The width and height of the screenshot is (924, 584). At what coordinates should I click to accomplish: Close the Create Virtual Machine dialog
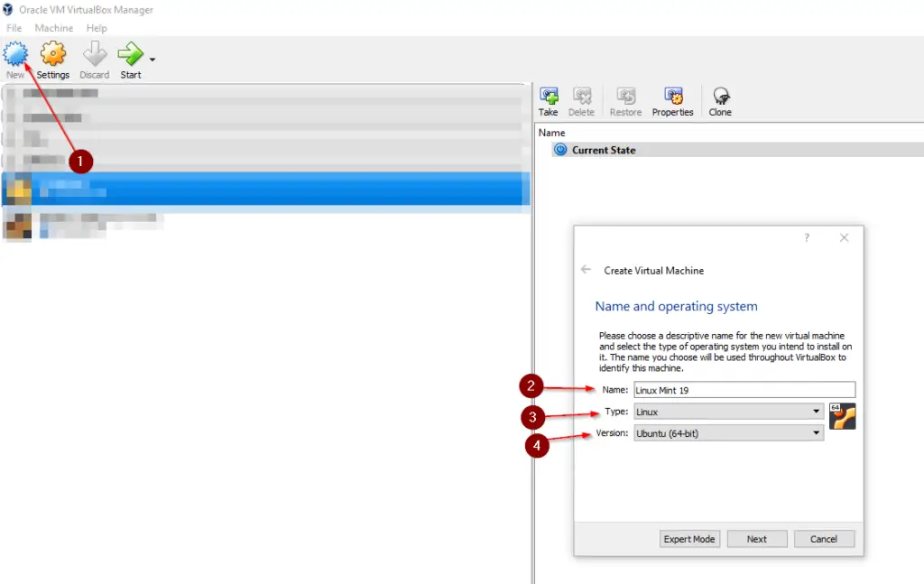[x=844, y=237]
